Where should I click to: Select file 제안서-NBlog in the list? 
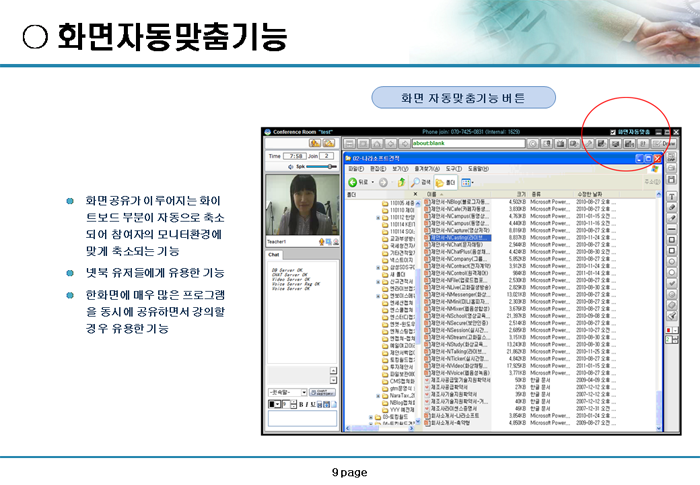(x=457, y=202)
